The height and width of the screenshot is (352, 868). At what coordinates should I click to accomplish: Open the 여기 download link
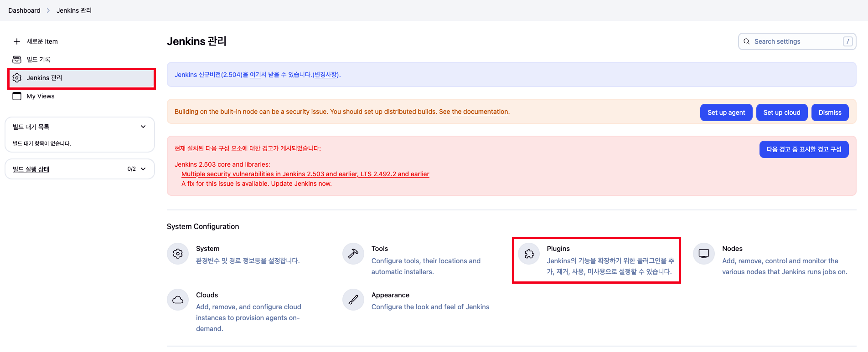click(255, 75)
